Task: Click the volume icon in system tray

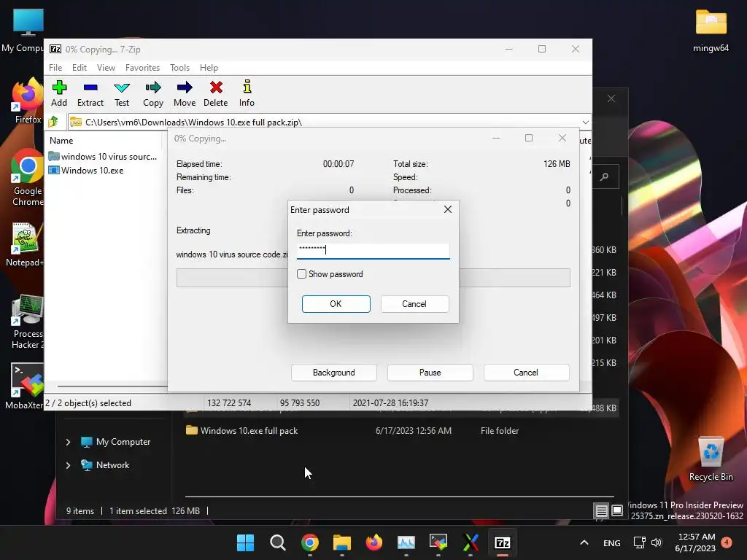Action: 657,542
